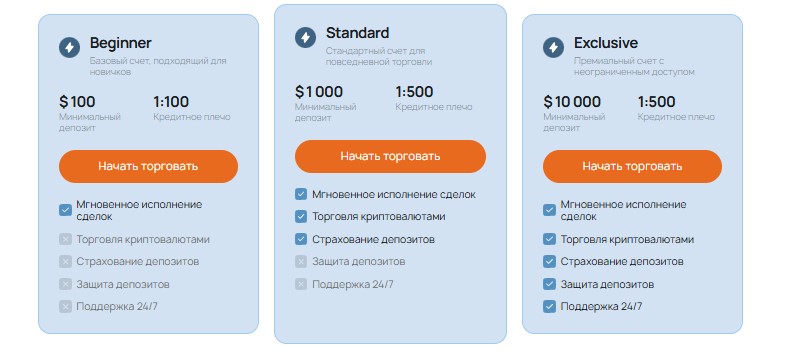Click Standard's crossed-out 24/7 support icon
Viewport: 801px width, 360px height.
(301, 284)
